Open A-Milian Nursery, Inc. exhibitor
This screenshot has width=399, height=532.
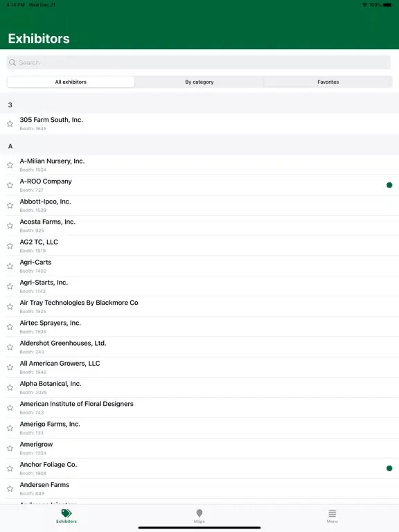[x=199, y=165]
